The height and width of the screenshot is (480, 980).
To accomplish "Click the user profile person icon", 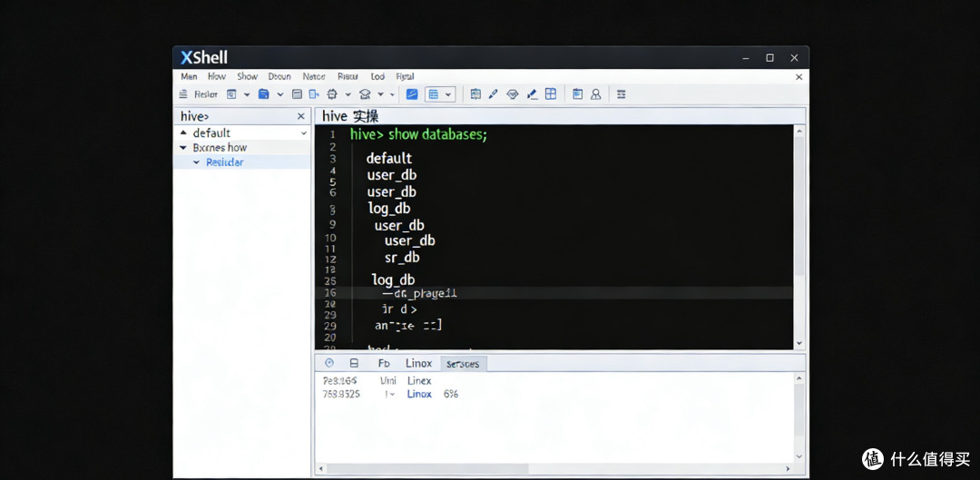I will pyautogui.click(x=595, y=94).
